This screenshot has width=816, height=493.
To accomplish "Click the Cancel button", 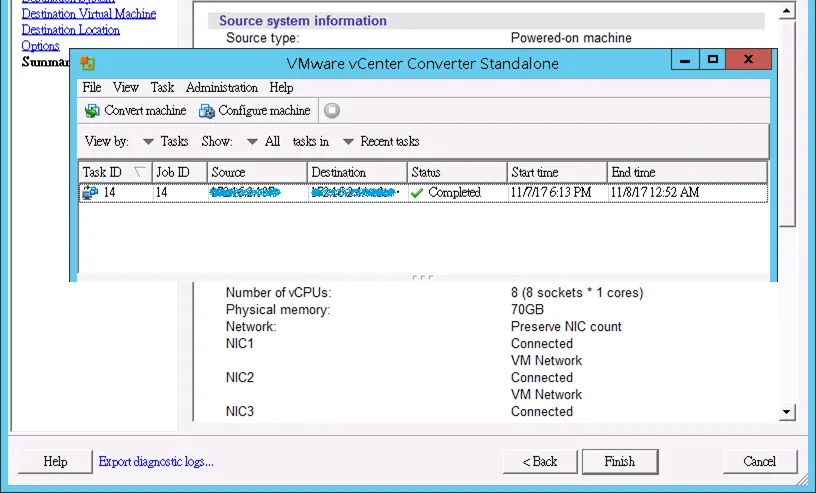I will (x=760, y=462).
